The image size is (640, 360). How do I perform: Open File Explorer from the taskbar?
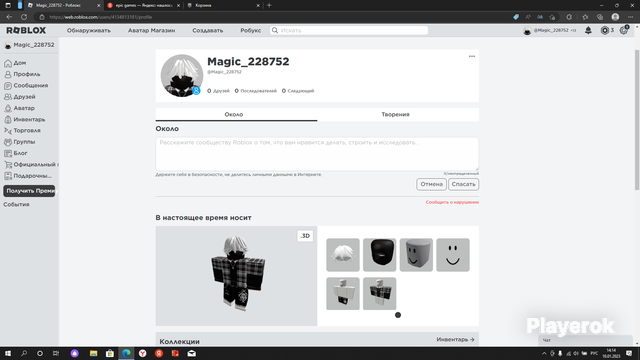click(93, 353)
